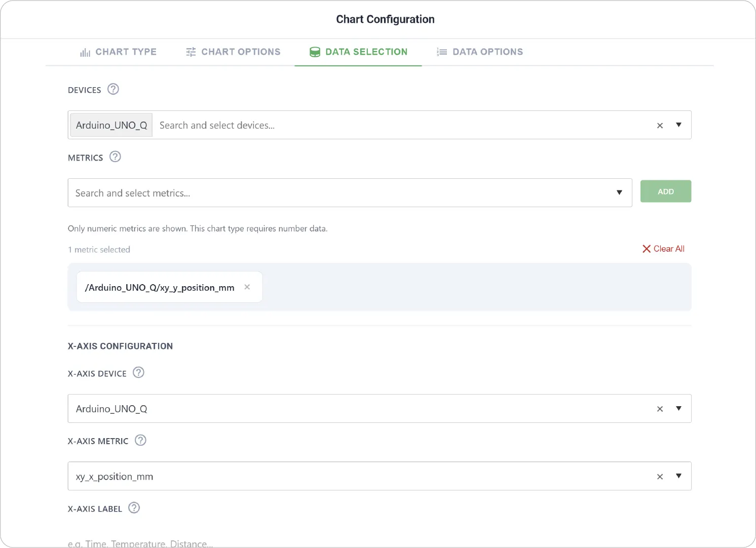Click the Metrics help icon
Screen dimensions: 756x548
[x=115, y=156]
